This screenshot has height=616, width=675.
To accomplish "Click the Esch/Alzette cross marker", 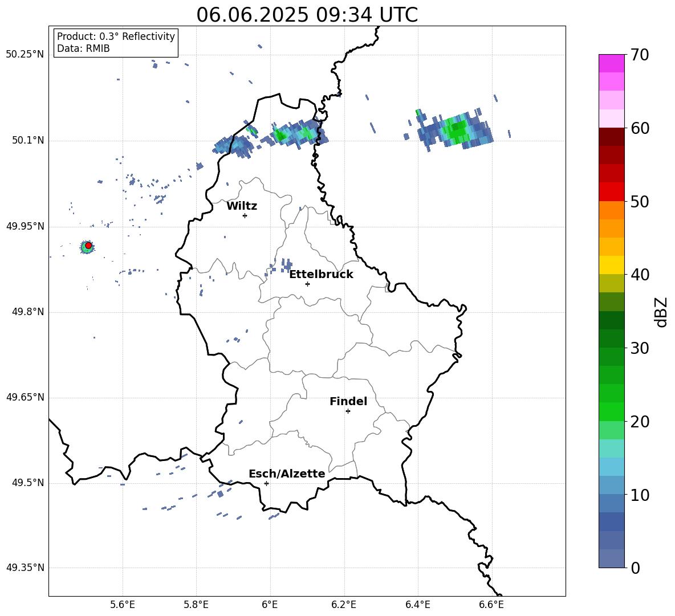I will point(266,483).
